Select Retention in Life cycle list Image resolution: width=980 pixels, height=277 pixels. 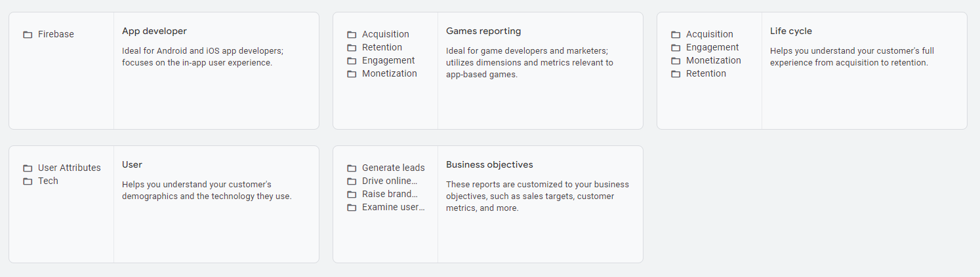coord(706,74)
